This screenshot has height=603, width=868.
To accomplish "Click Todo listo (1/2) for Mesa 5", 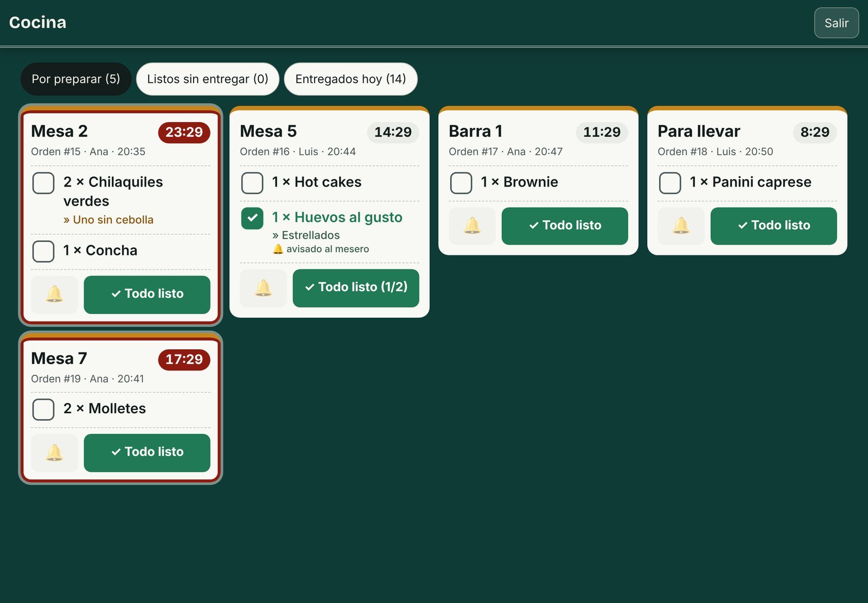I will pyautogui.click(x=356, y=288).
